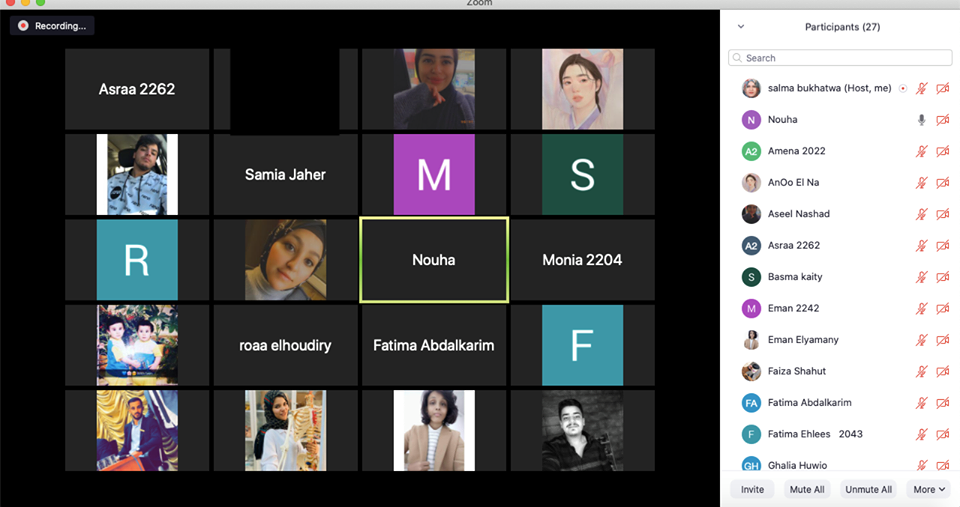Open the More dropdown in participants panel
The image size is (960, 507).
[929, 489]
